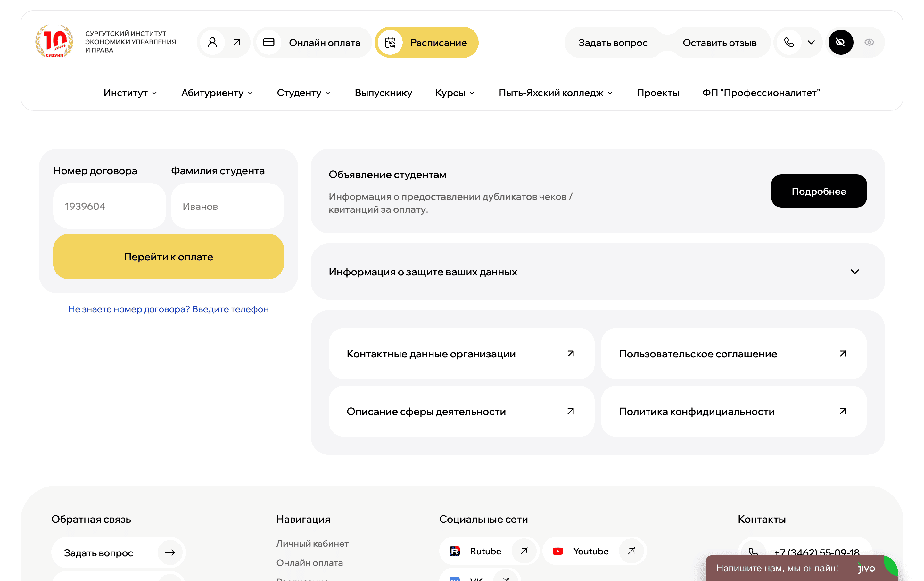Image resolution: width=924 pixels, height=581 pixels.
Task: Click arrow icon on Политика конфидициальности
Action: point(843,411)
